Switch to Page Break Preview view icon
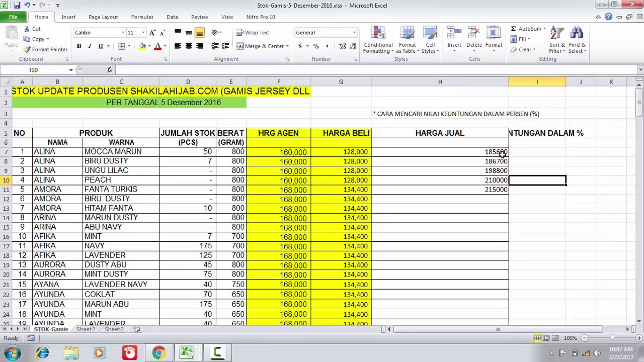Viewport: 644px width, 362px height. pyautogui.click(x=556, y=338)
